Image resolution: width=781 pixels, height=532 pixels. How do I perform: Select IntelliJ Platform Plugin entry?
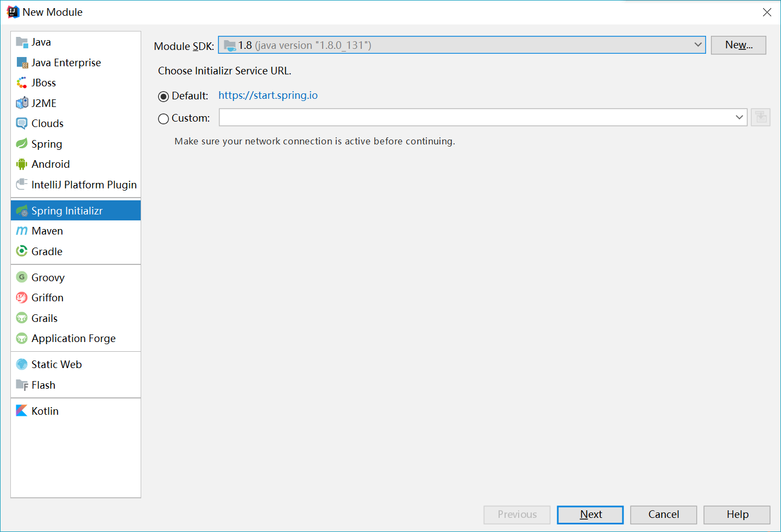click(x=75, y=185)
